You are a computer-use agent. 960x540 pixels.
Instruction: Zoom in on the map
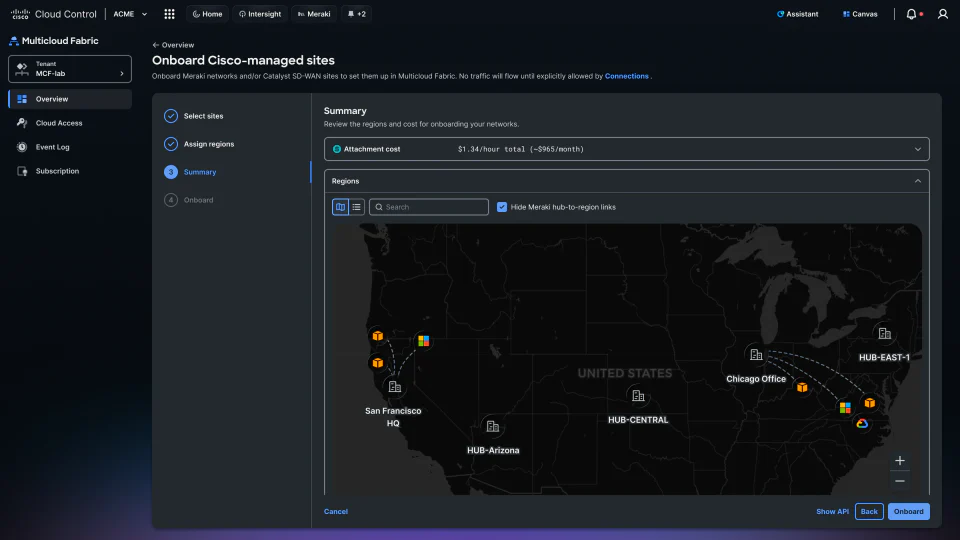coord(899,460)
